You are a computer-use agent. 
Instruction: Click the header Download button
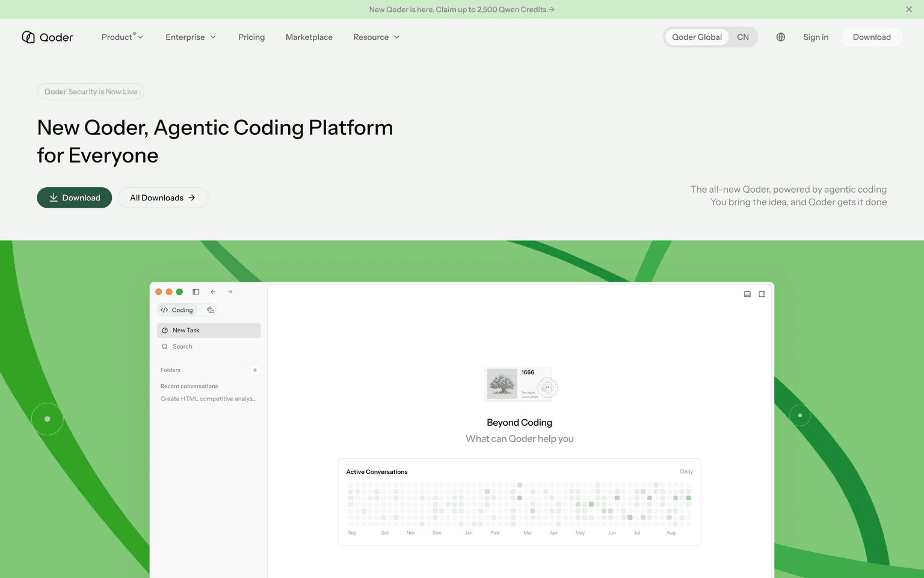[872, 37]
